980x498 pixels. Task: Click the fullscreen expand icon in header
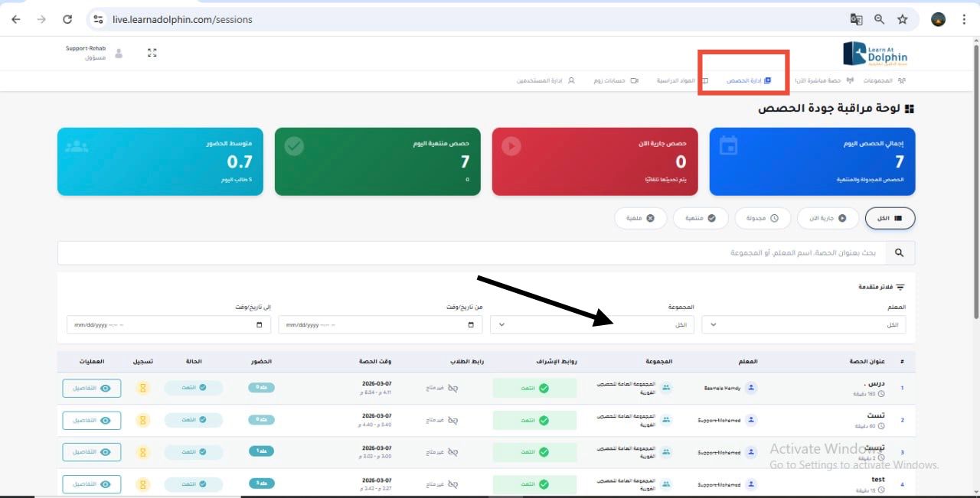point(152,53)
